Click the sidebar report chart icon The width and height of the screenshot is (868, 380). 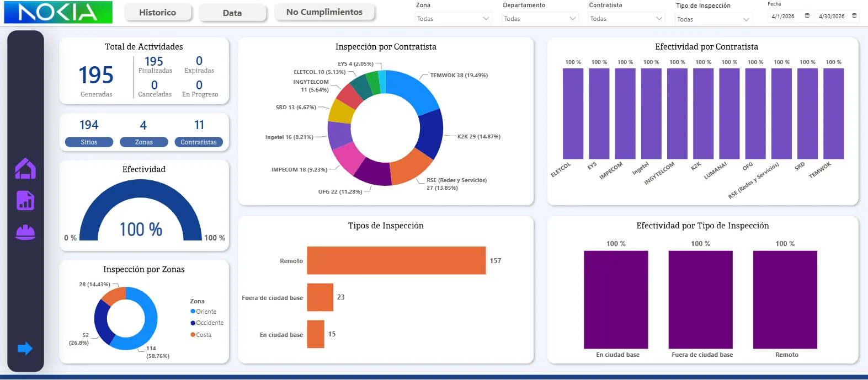25,201
